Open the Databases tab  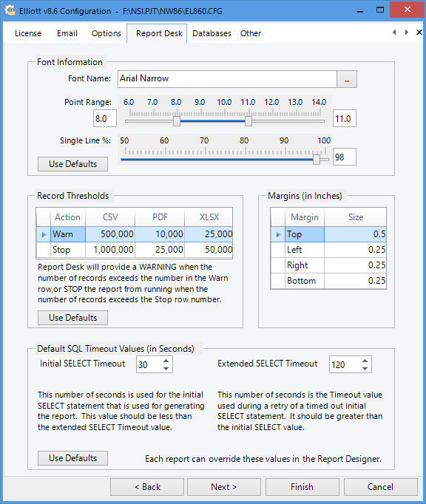[212, 33]
